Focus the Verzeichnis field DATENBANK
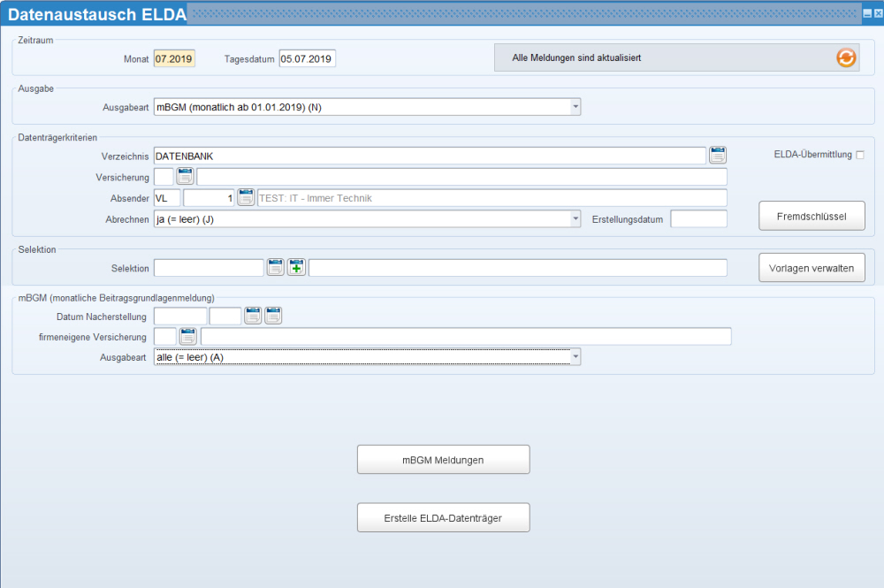Screen dimensions: 884x588 [430, 157]
